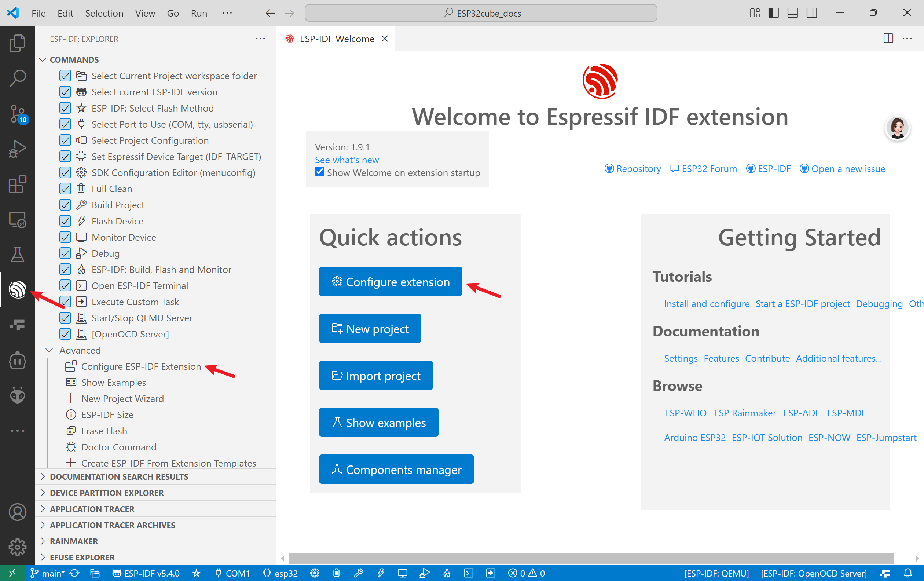924x581 pixels.
Task: Open the See what's new link
Action: [347, 160]
